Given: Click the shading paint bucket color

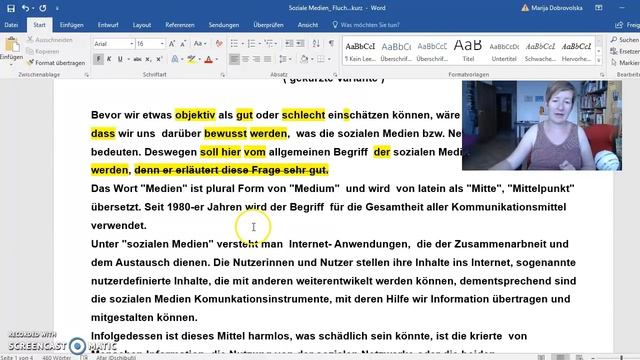Looking at the screenshot, I should point(304,60).
